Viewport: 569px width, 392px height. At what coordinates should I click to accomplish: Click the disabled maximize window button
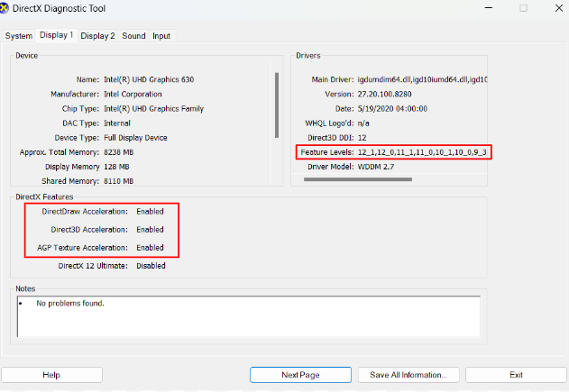point(523,8)
